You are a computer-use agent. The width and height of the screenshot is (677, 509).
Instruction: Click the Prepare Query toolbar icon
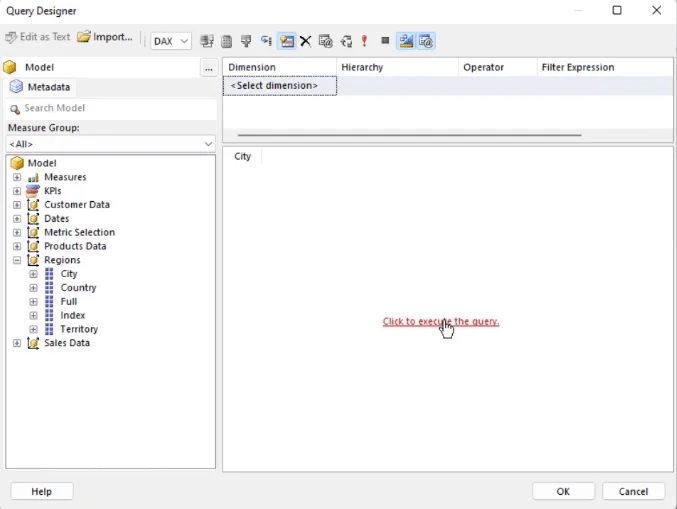346,41
